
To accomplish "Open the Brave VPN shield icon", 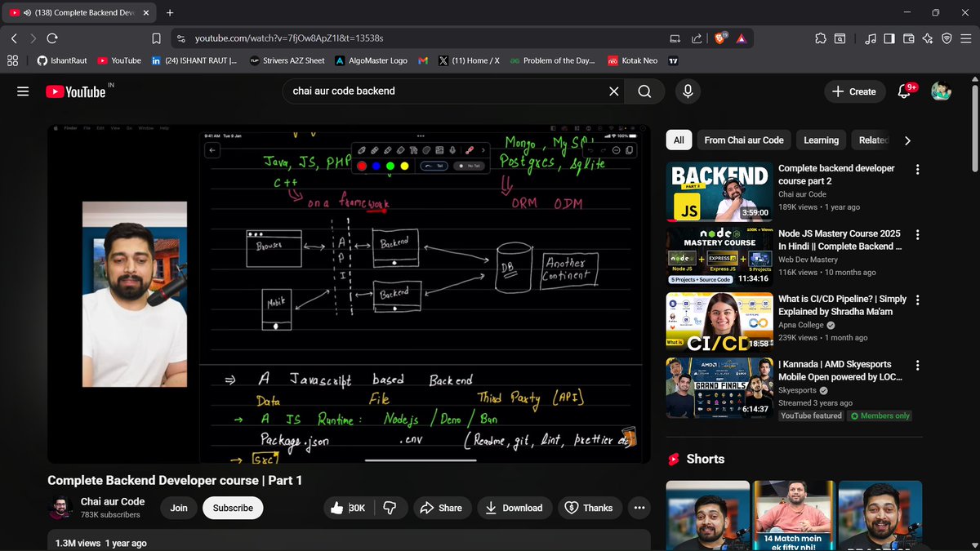I will (x=947, y=38).
